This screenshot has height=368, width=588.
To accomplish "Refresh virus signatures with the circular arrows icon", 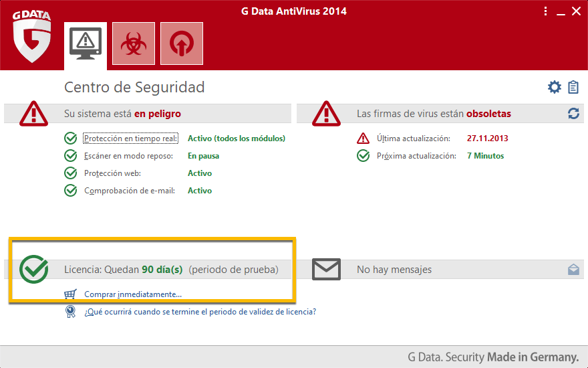I will [573, 113].
